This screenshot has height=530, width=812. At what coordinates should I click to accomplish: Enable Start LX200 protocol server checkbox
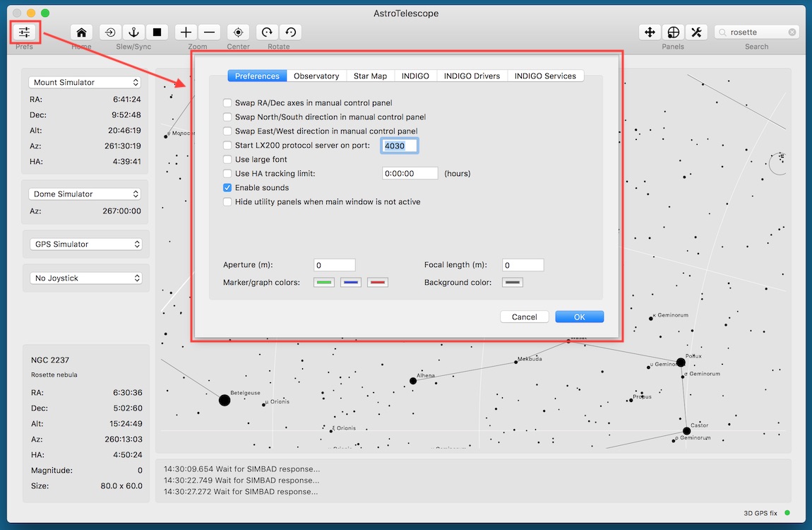227,146
